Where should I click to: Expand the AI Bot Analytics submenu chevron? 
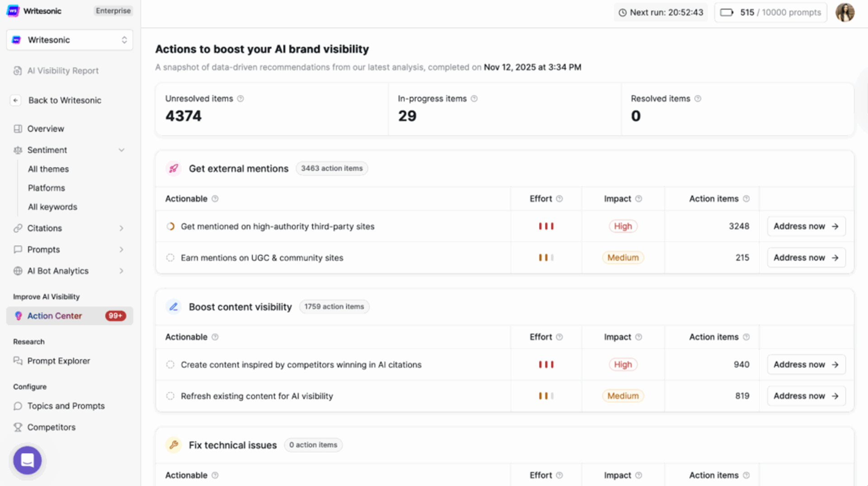[122, 271]
